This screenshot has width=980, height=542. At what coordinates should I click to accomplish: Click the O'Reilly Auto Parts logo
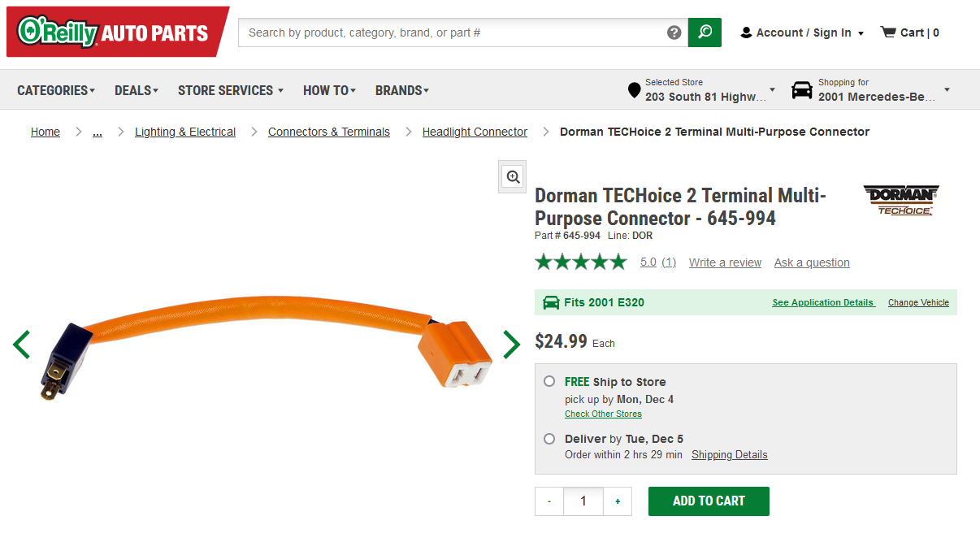tap(115, 33)
